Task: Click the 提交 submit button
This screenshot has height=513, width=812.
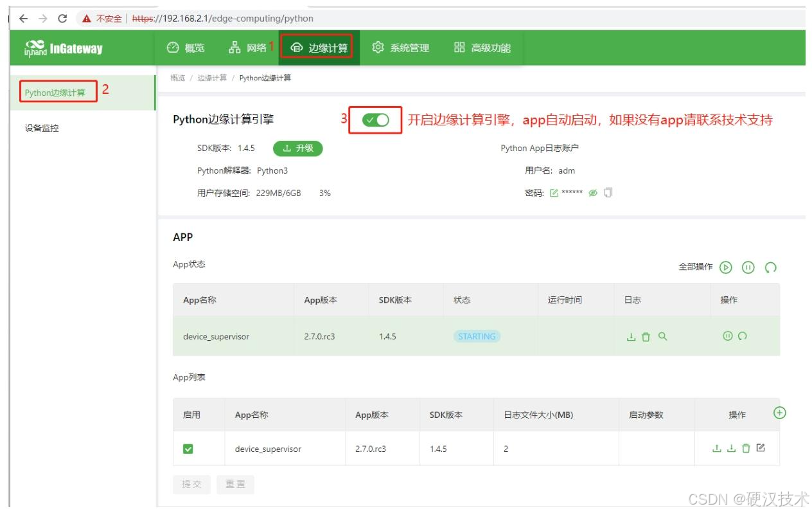Action: tap(191, 484)
